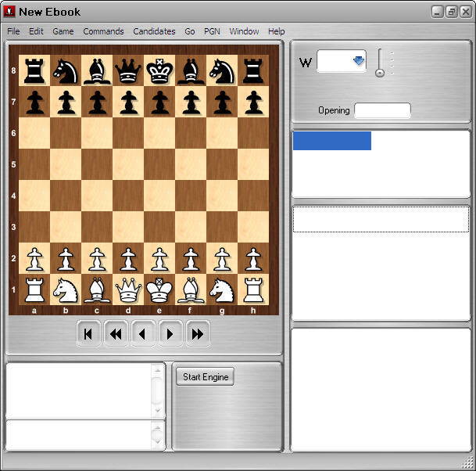
Task: Step forward one move
Action: point(170,334)
